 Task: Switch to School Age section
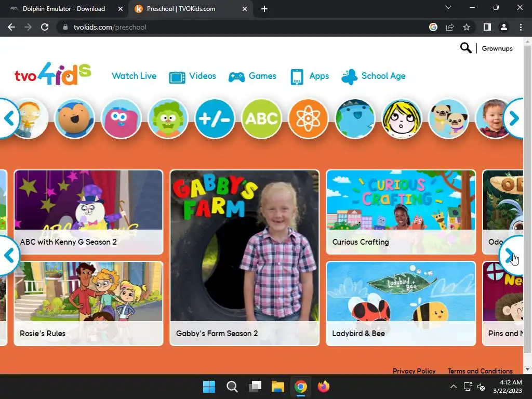click(383, 76)
